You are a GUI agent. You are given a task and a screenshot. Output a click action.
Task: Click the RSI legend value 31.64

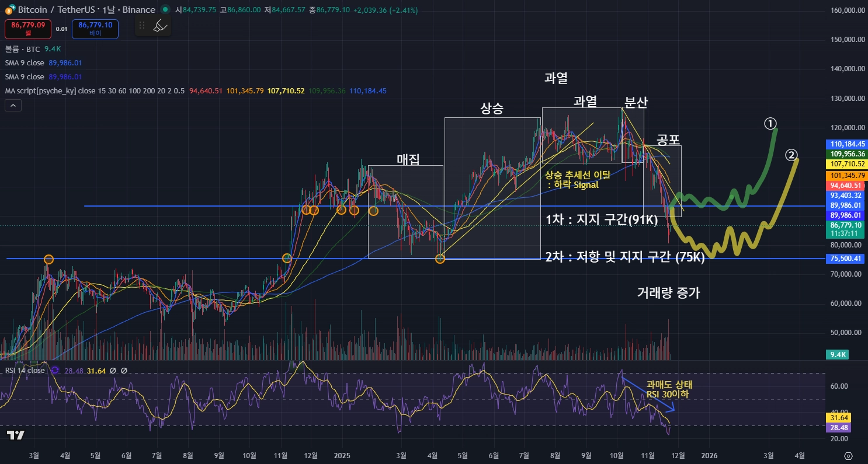[96, 371]
